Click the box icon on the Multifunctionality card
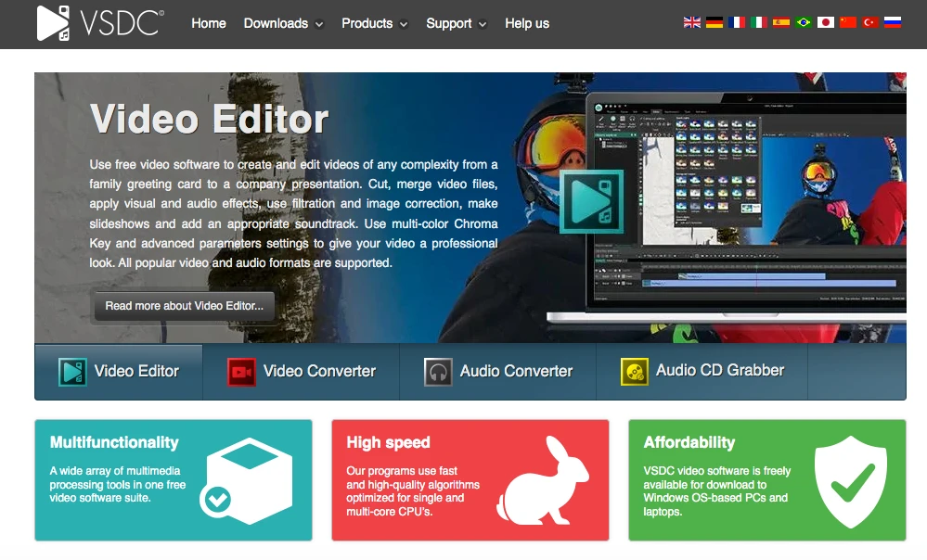This screenshot has width=927, height=560. tap(246, 481)
